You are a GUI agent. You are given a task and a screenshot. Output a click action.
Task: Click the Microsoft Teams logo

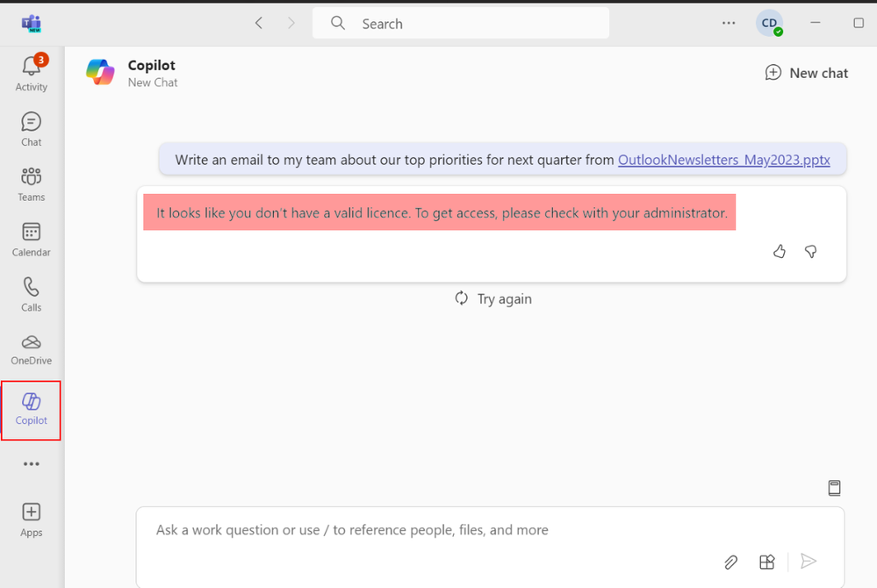pos(32,24)
